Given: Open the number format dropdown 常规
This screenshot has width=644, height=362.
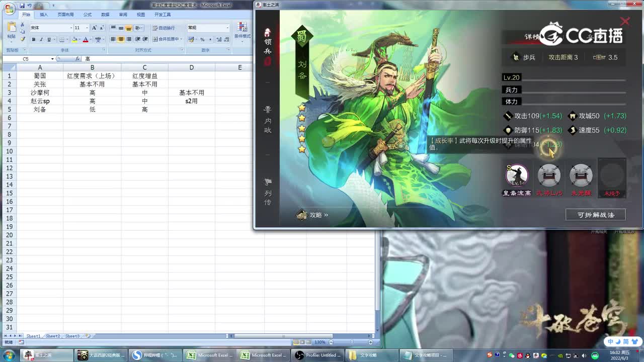Looking at the screenshot, I should tap(227, 28).
